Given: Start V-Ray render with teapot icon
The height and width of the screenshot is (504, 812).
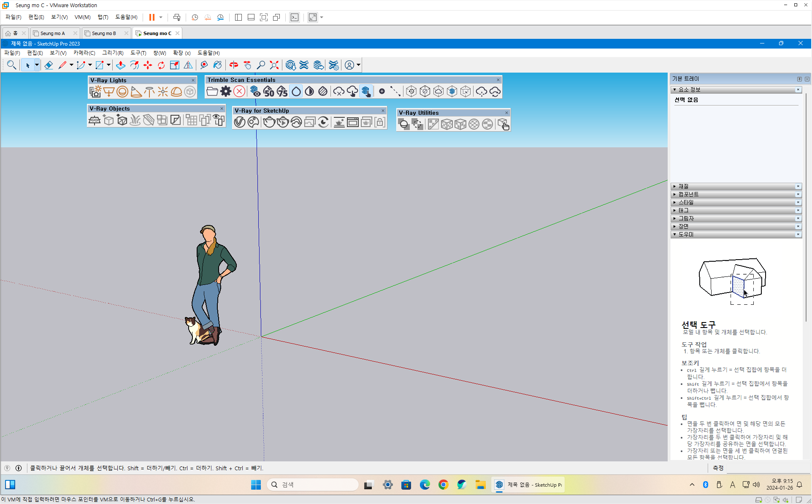Looking at the screenshot, I should point(269,122).
